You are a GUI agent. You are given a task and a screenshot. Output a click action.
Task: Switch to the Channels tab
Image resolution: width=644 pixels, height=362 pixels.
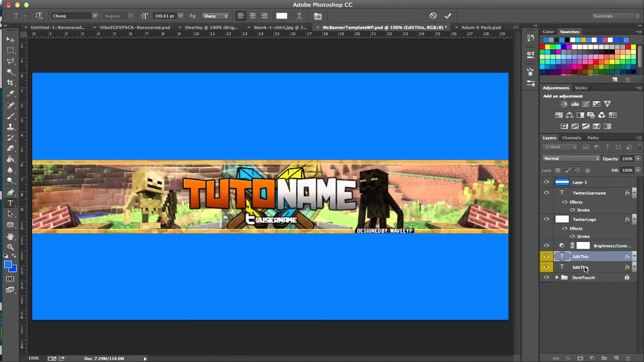571,138
